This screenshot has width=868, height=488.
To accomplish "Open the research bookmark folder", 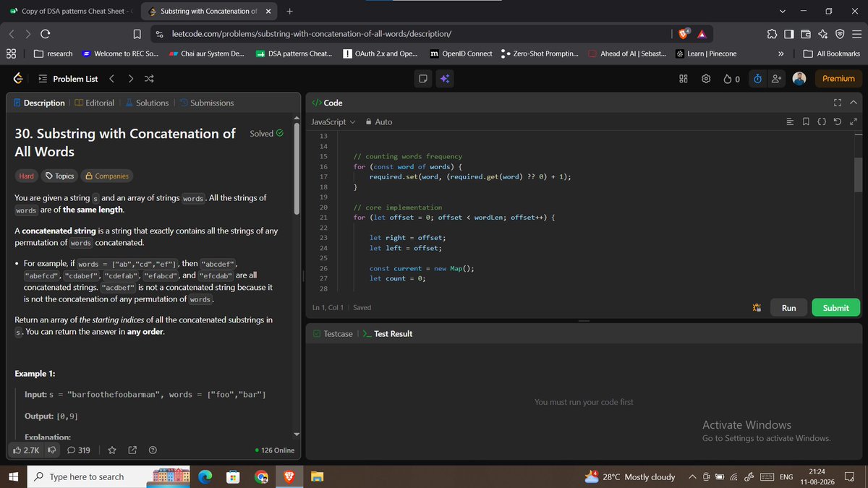I will tap(54, 53).
